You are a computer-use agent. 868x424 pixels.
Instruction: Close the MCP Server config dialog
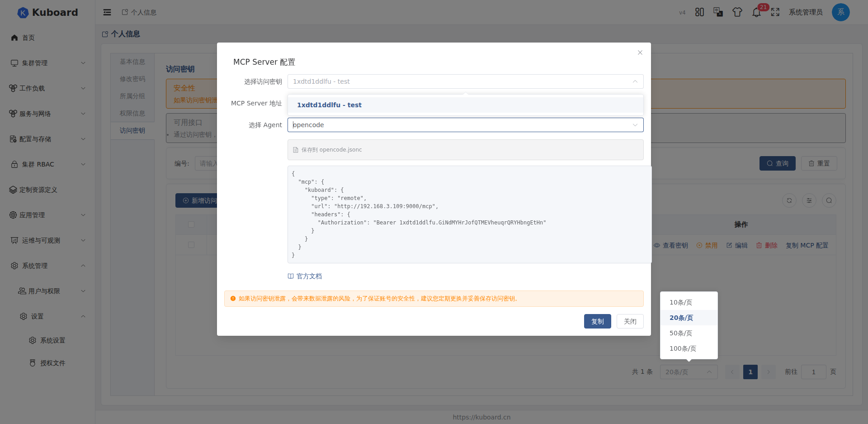640,52
